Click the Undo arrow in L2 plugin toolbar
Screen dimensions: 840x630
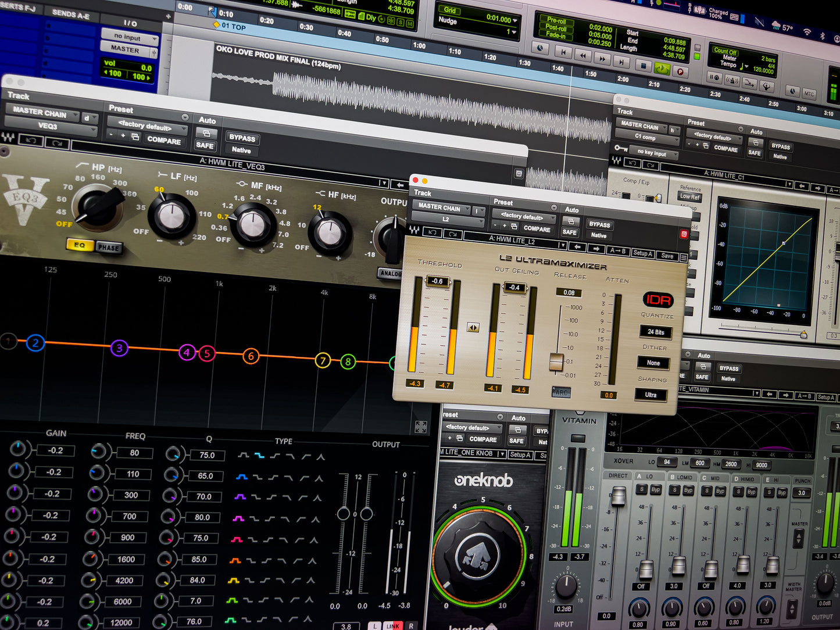(432, 232)
